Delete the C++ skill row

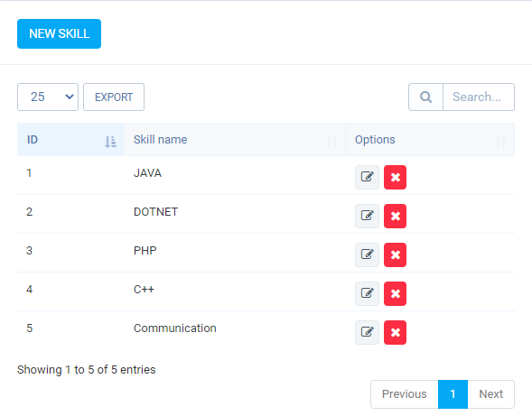click(395, 293)
